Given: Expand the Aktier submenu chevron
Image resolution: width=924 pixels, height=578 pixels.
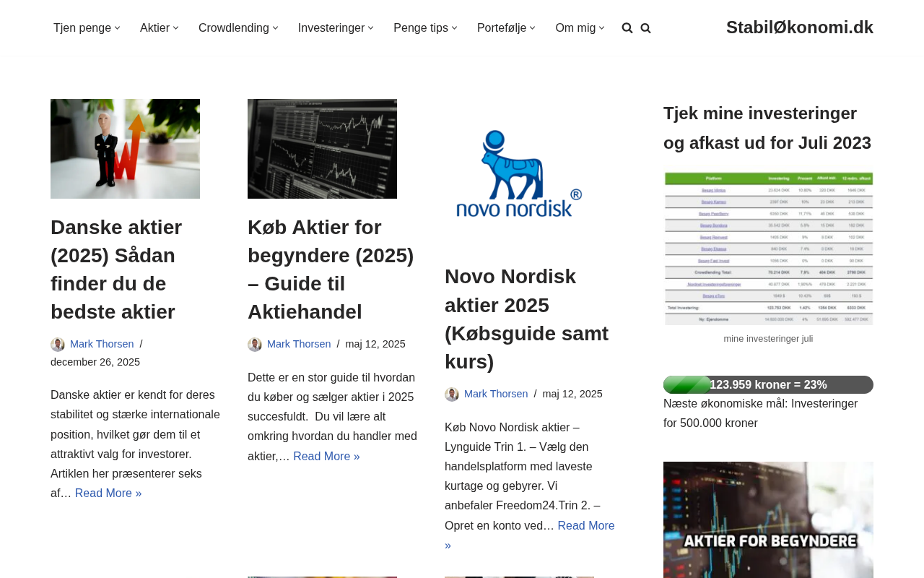Looking at the screenshot, I should tap(176, 28).
